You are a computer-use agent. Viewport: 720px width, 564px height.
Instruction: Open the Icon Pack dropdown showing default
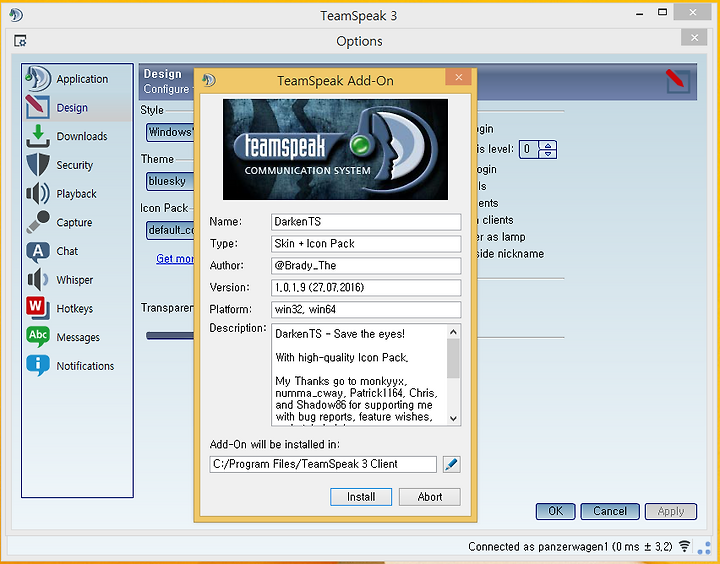click(x=170, y=230)
